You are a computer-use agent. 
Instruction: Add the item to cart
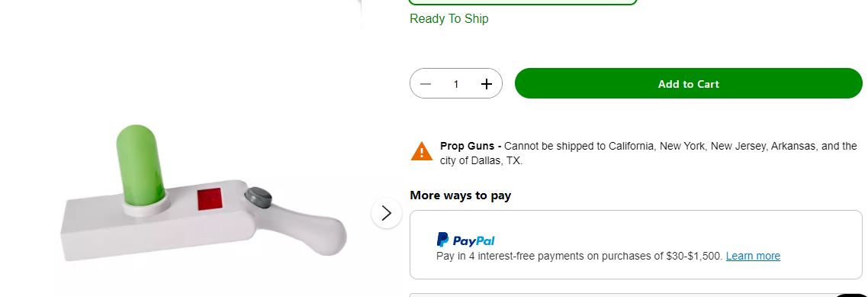(688, 84)
